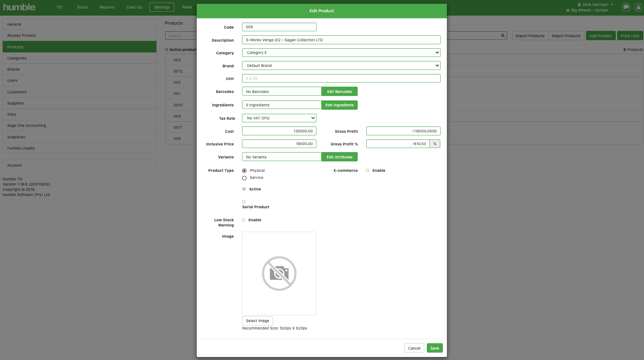Open Brands in sidebar

pyautogui.click(x=80, y=69)
